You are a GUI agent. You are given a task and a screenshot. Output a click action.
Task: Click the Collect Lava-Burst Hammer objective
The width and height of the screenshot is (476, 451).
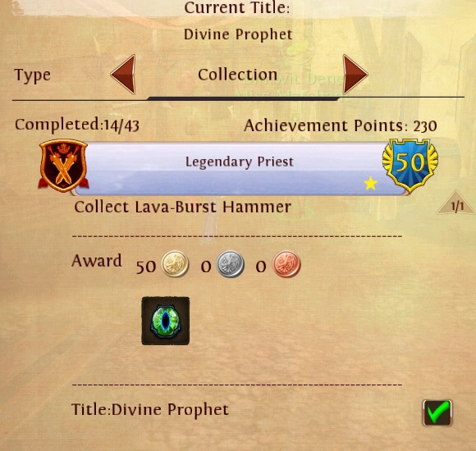183,207
